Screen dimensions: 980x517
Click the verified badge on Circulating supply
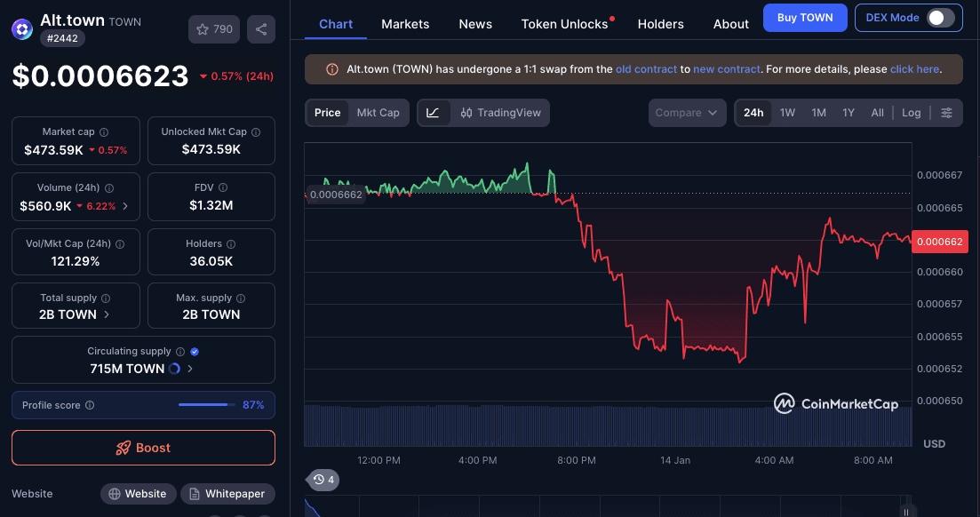[x=194, y=351]
